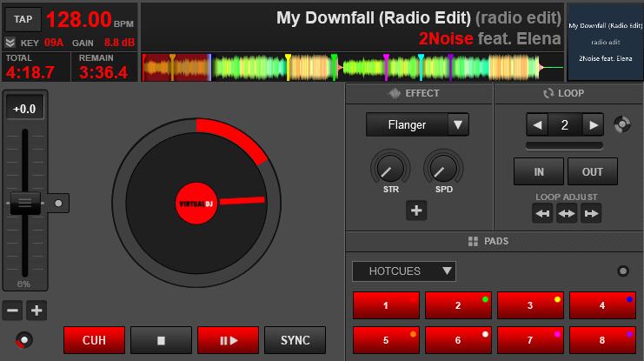644x361 pixels.
Task: Trigger hotcue pad 2
Action: click(458, 305)
